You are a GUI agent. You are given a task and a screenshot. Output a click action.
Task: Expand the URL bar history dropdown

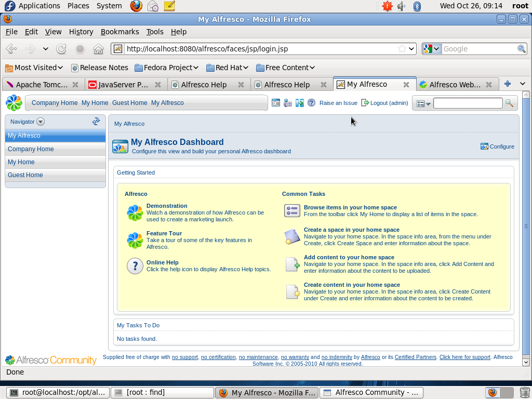pyautogui.click(x=411, y=49)
